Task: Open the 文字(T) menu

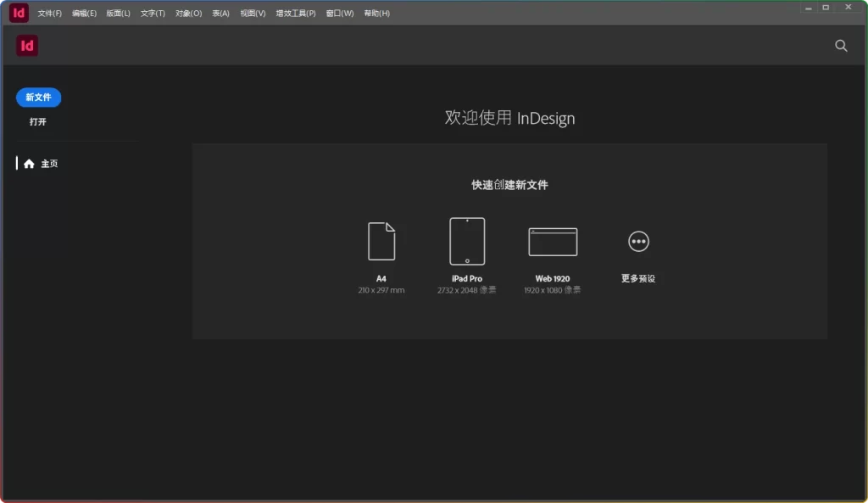Action: [x=152, y=13]
